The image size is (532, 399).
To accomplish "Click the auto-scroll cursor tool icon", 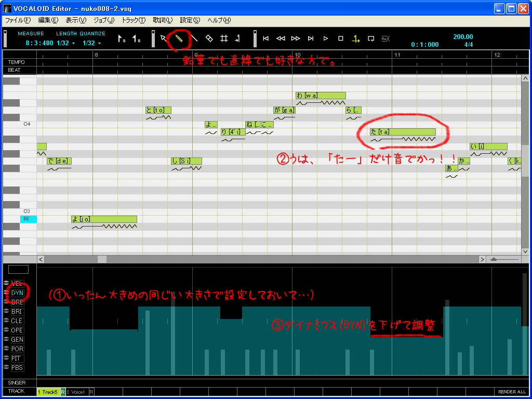I will [237, 38].
